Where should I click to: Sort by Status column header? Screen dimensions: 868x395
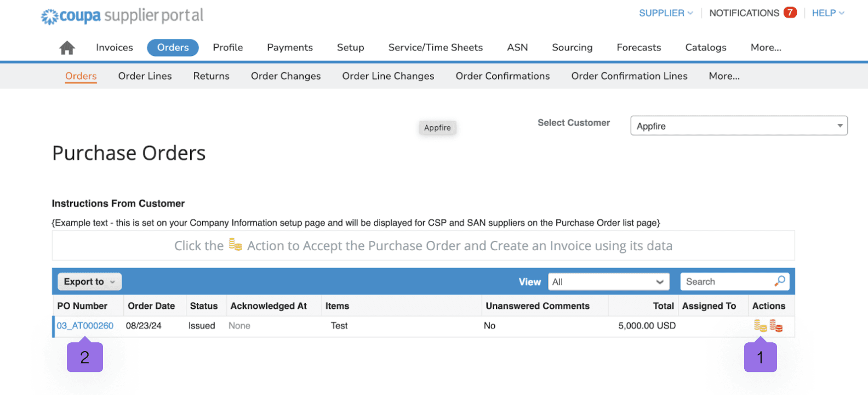pos(204,306)
